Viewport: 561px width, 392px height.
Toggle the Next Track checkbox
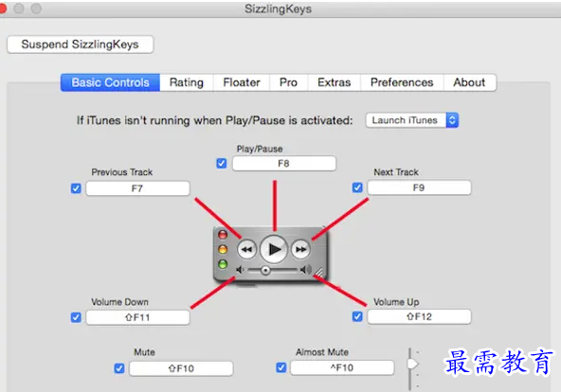click(x=357, y=187)
